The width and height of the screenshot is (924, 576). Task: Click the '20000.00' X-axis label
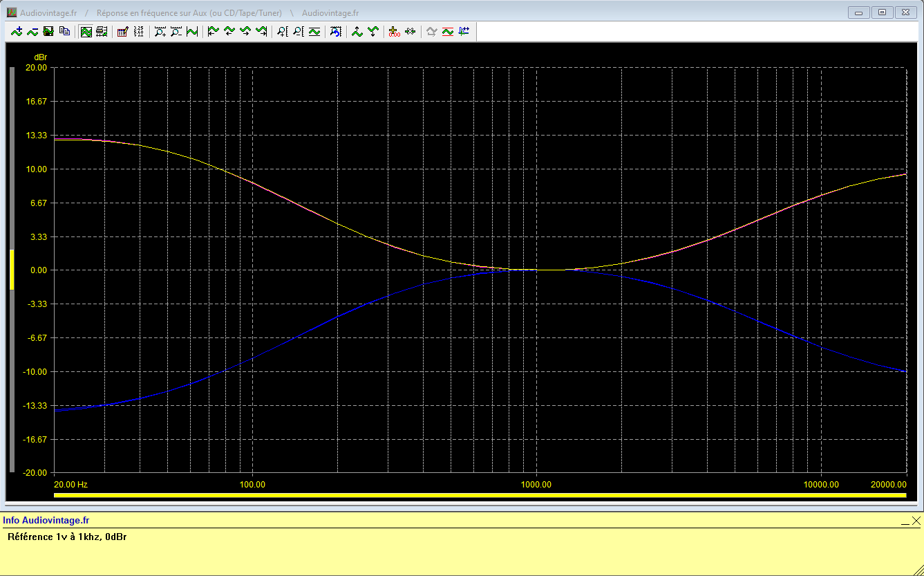pyautogui.click(x=887, y=485)
